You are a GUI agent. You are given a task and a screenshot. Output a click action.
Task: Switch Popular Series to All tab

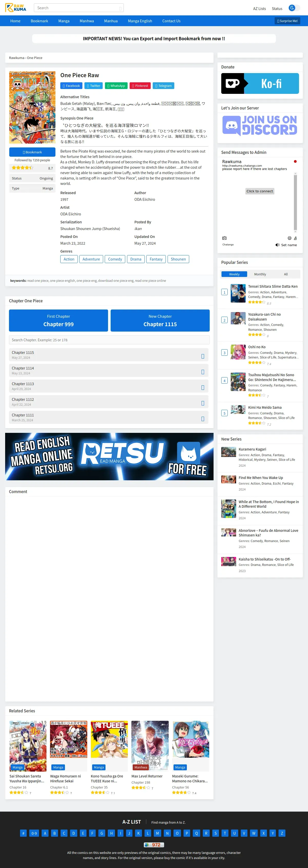pos(286,274)
